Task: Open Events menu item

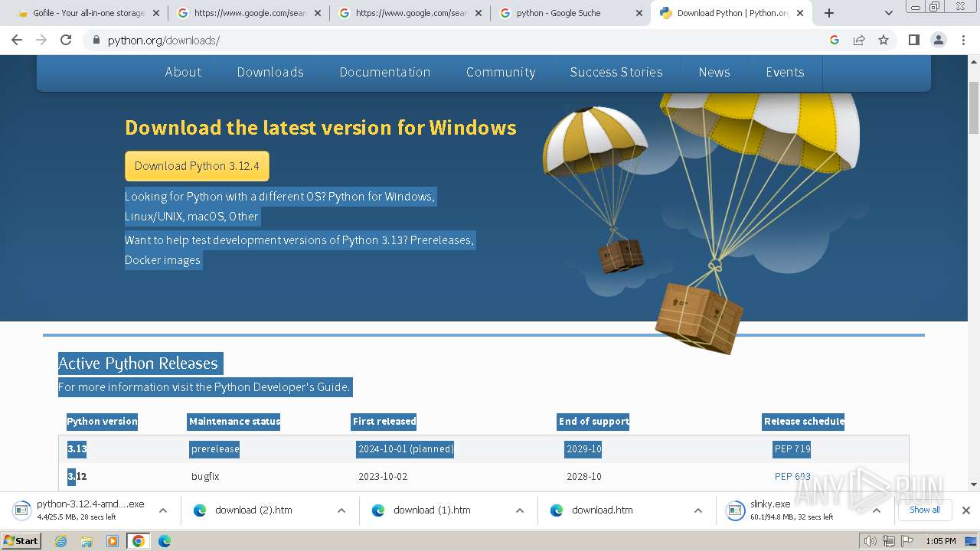Action: click(x=785, y=72)
